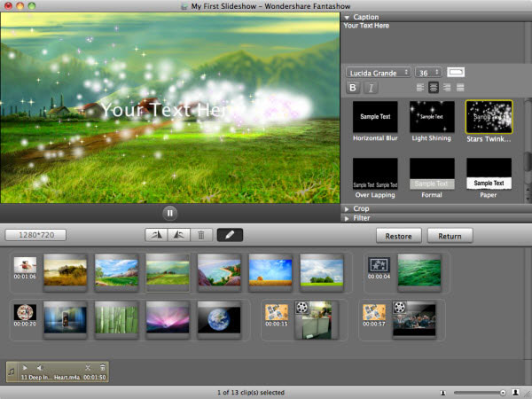532x399 pixels.
Task: Select the blue sky meadow path clip
Action: click(x=116, y=272)
